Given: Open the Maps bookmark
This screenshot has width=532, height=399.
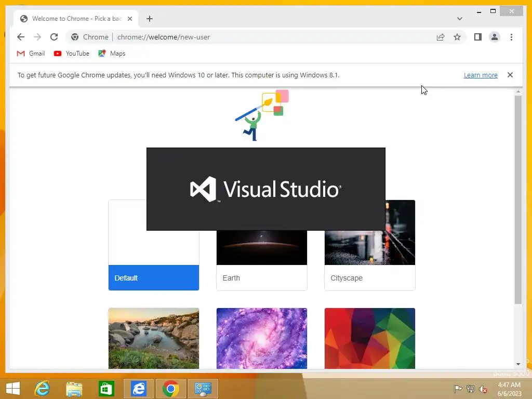Looking at the screenshot, I should coord(112,54).
